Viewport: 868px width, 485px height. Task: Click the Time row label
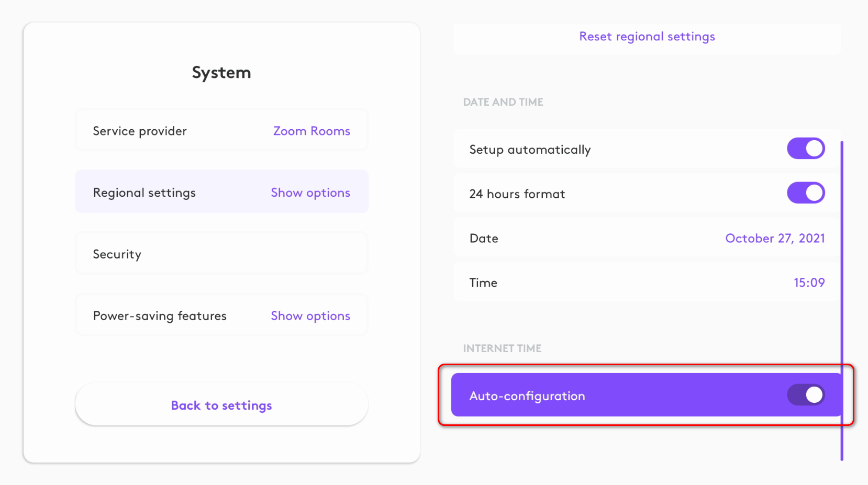coord(483,283)
